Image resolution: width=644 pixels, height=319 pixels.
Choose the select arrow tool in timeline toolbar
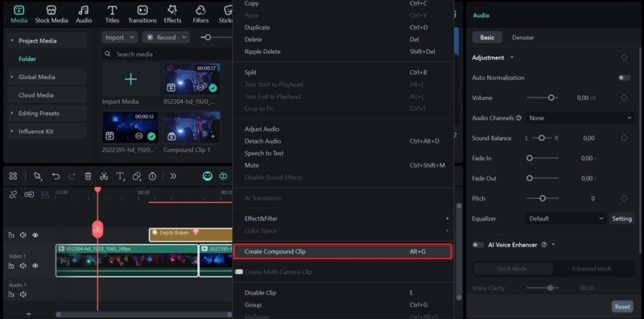[38, 176]
